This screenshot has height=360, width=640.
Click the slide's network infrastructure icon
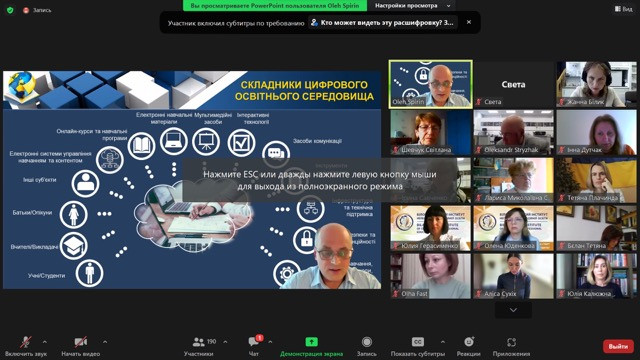tap(311, 210)
